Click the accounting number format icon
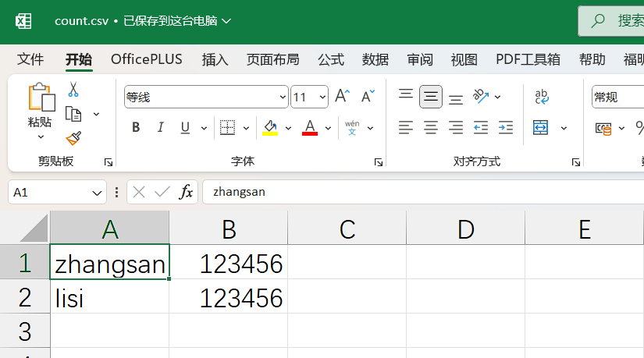The image size is (644, 358). pos(603,129)
